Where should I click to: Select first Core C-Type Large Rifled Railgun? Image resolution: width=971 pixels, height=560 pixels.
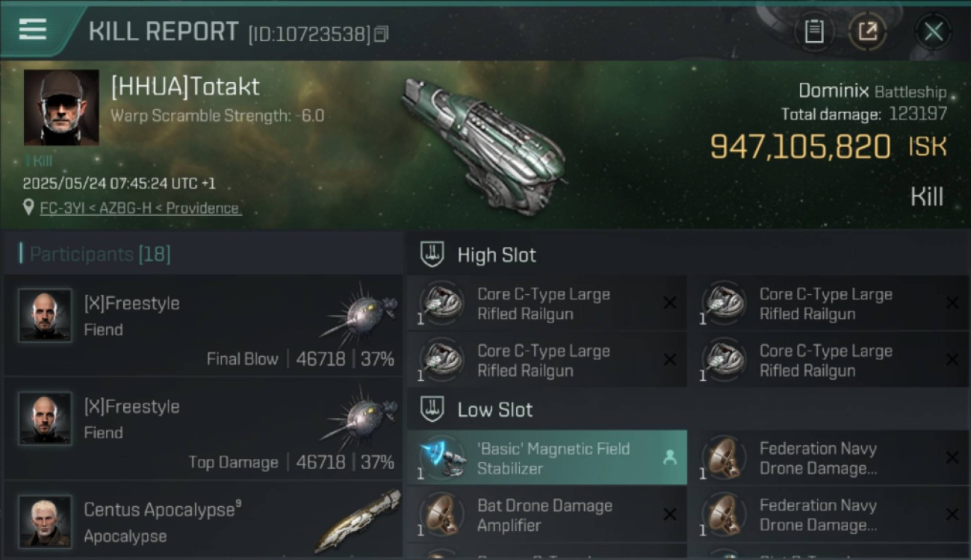[547, 303]
